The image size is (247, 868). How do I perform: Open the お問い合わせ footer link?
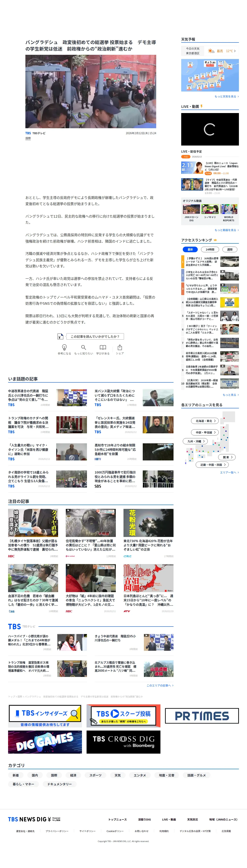click(x=142, y=831)
